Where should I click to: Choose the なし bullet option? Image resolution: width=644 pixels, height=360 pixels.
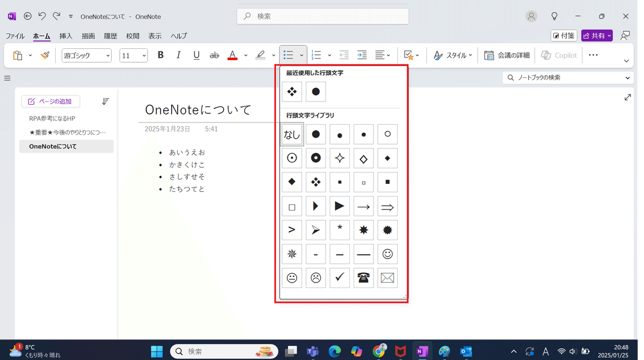click(x=292, y=134)
